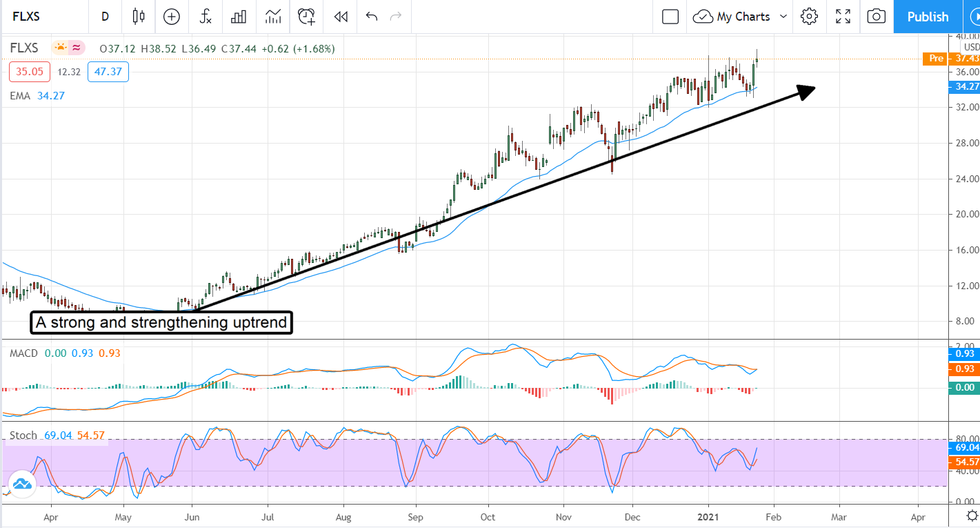Toggle the select layout square button

670,17
